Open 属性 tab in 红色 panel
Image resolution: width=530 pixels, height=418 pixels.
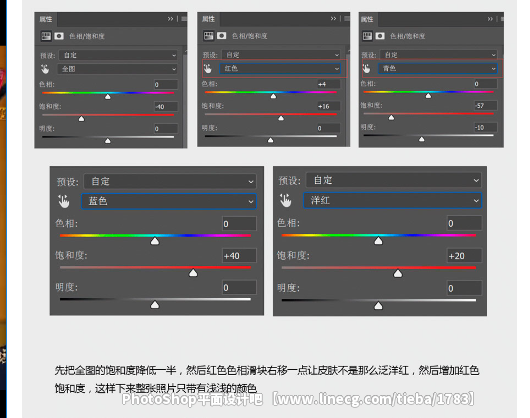click(209, 19)
